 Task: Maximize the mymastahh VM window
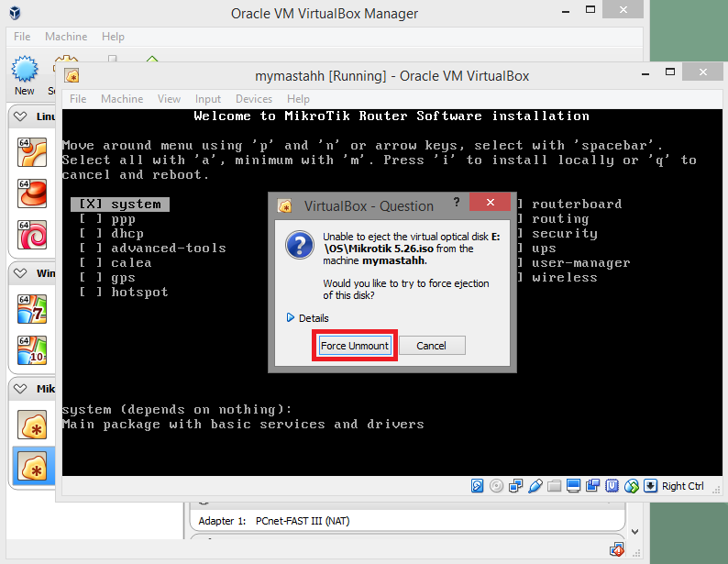click(670, 72)
